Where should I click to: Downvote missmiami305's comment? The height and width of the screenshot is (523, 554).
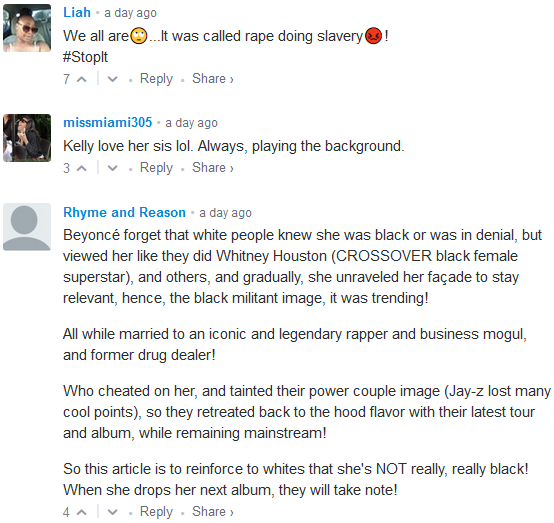(112, 168)
